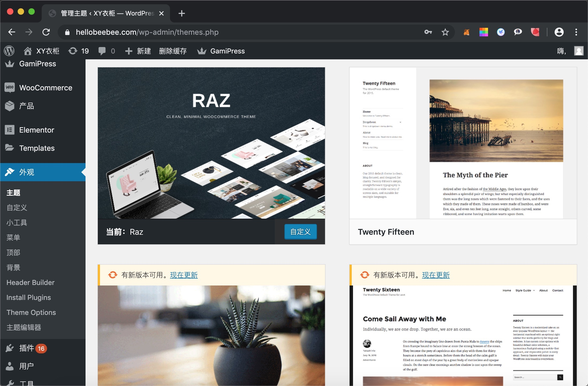Image resolution: width=588 pixels, height=386 pixels.
Task: Open the Twenty Fifteen theme thumbnail
Action: point(463,143)
